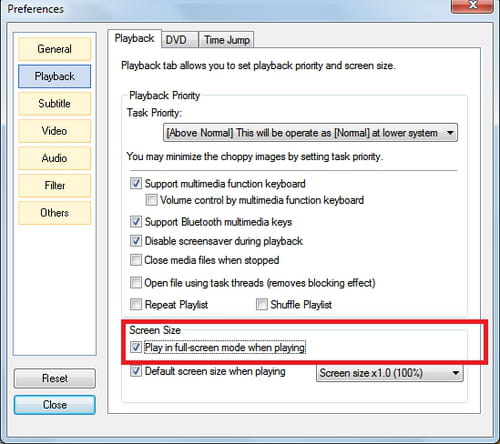500x444 pixels.
Task: Enable the Repeat Playlist option
Action: pyautogui.click(x=136, y=304)
